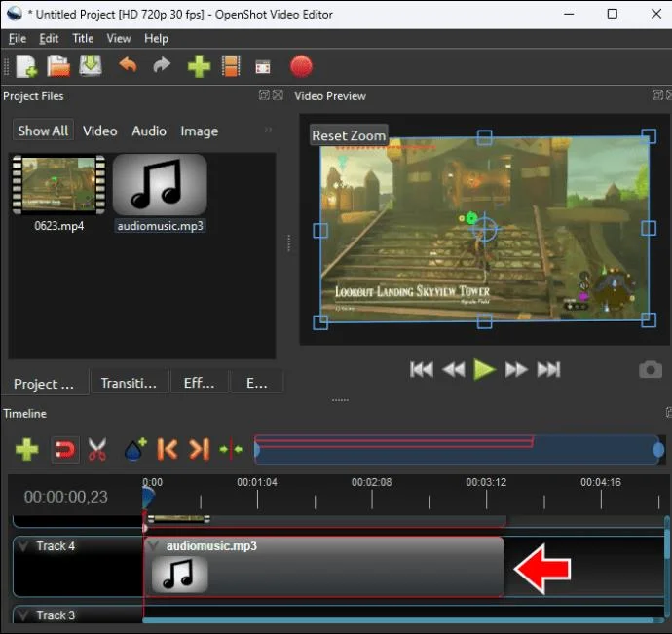Toggle the snapping magnet tool
The width and height of the screenshot is (672, 634).
tap(64, 450)
